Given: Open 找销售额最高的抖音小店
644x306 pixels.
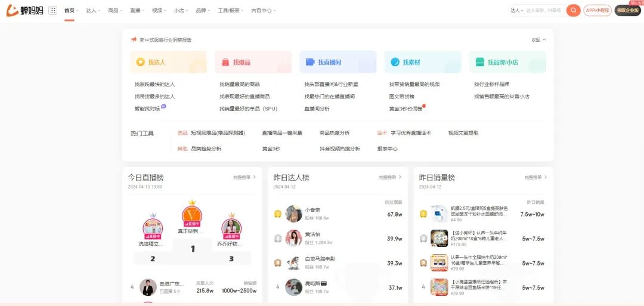Looking at the screenshot, I should (502, 97).
